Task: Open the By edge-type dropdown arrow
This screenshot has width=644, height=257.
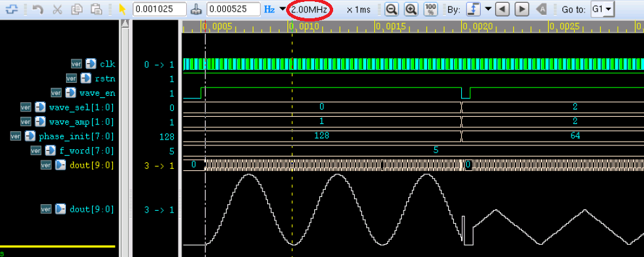Action: coord(488,9)
